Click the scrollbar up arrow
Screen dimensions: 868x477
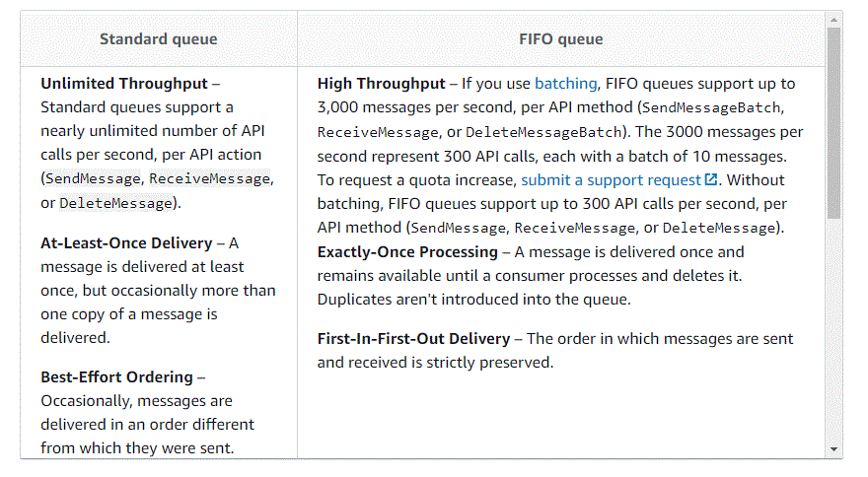pyautogui.click(x=833, y=20)
